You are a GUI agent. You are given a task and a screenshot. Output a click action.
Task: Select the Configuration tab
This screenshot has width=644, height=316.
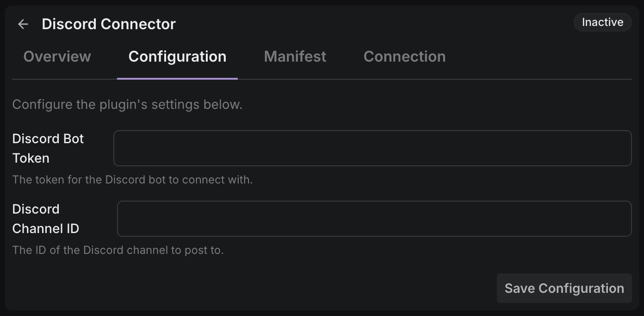(x=177, y=56)
